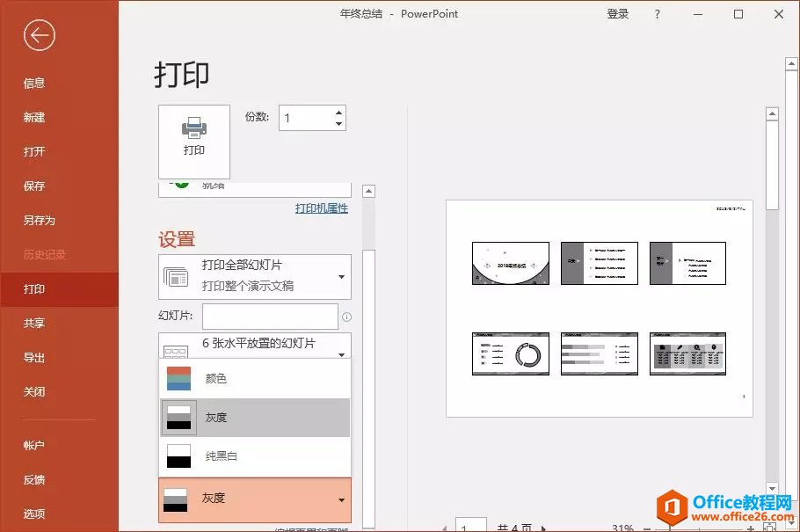The width and height of the screenshot is (800, 532).
Task: Click the slides range info icon
Action: click(x=346, y=317)
